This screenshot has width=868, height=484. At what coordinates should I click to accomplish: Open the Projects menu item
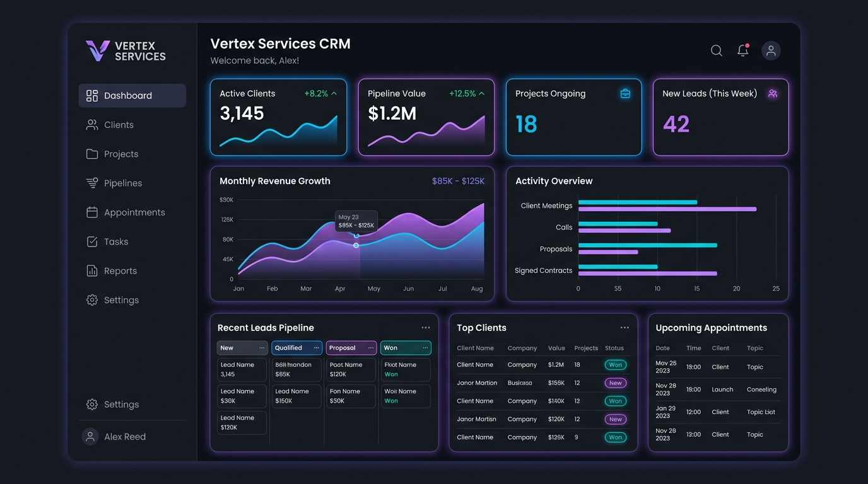[132, 154]
